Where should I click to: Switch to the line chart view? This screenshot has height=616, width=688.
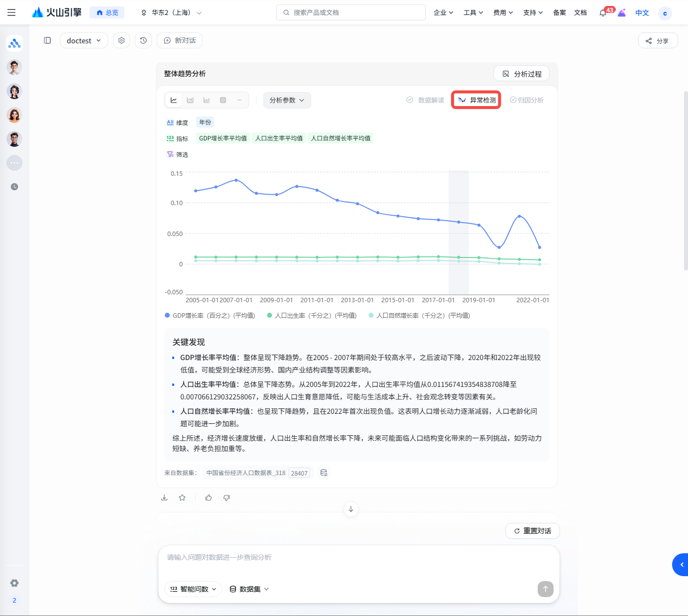pyautogui.click(x=174, y=100)
